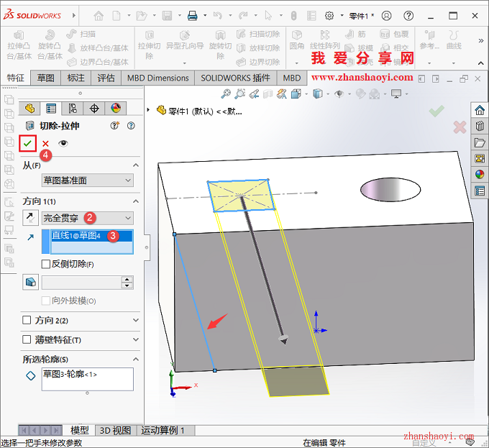
Task: Toggle detailed preview eye icon
Action: [x=63, y=143]
